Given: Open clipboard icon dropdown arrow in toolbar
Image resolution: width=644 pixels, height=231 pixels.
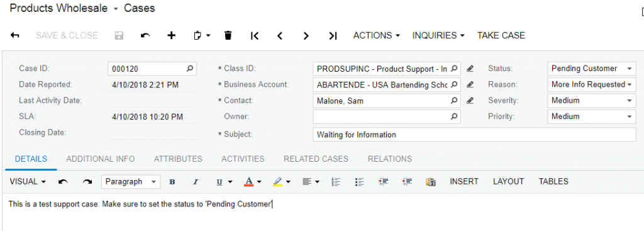Looking at the screenshot, I should 208,36.
